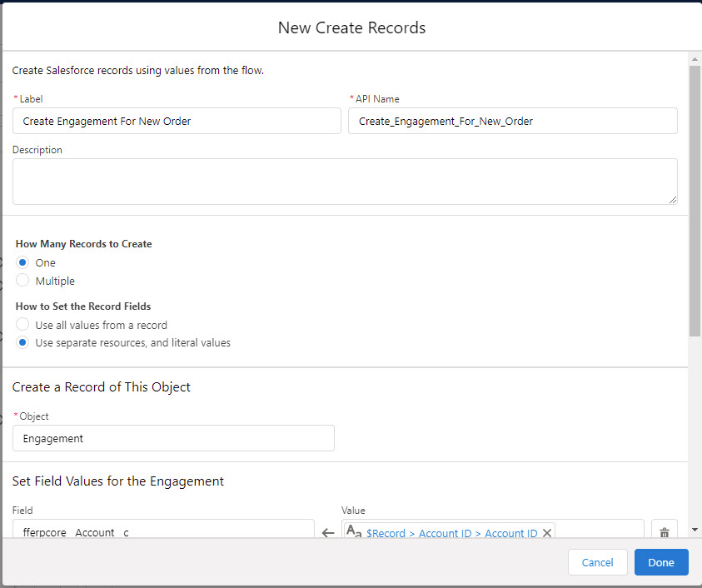Click into the Label text field
702x588 pixels.
(177, 121)
